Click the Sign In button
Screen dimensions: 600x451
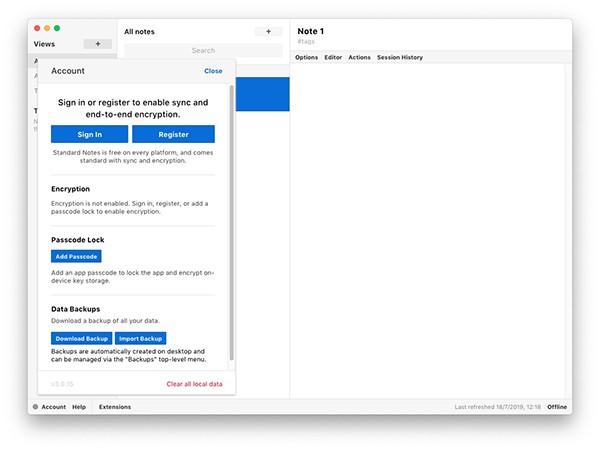point(90,134)
